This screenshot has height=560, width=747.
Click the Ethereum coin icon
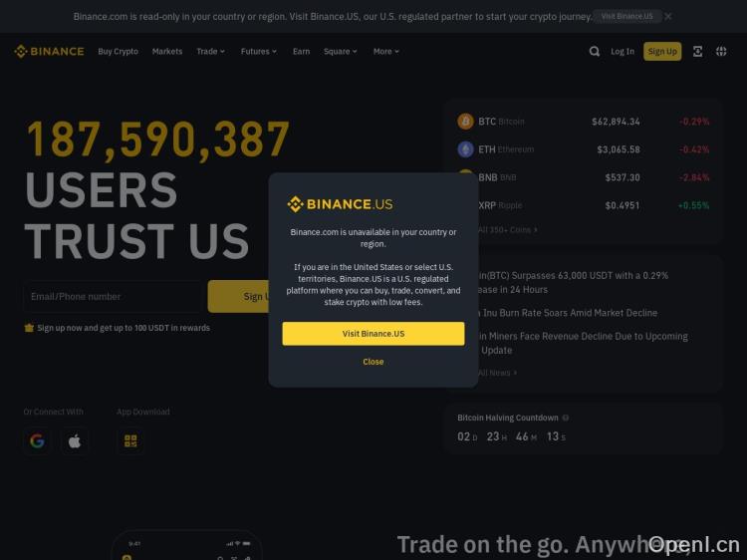(465, 149)
